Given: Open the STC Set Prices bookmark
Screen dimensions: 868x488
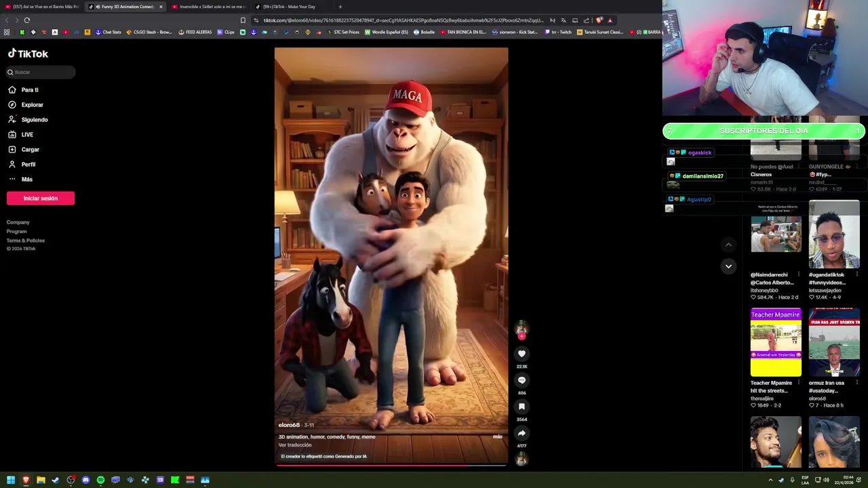Looking at the screenshot, I should 342,32.
